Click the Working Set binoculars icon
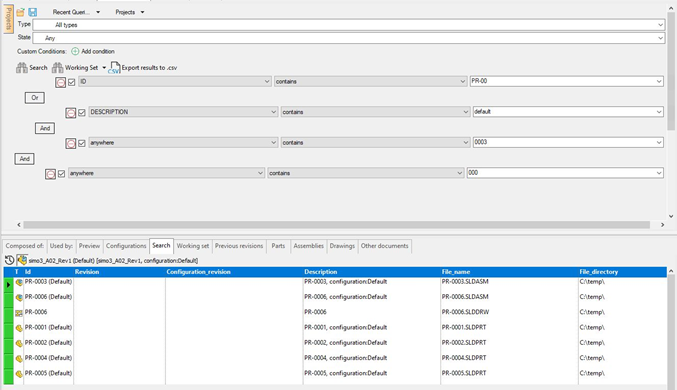The height and width of the screenshot is (390, 677). click(57, 68)
